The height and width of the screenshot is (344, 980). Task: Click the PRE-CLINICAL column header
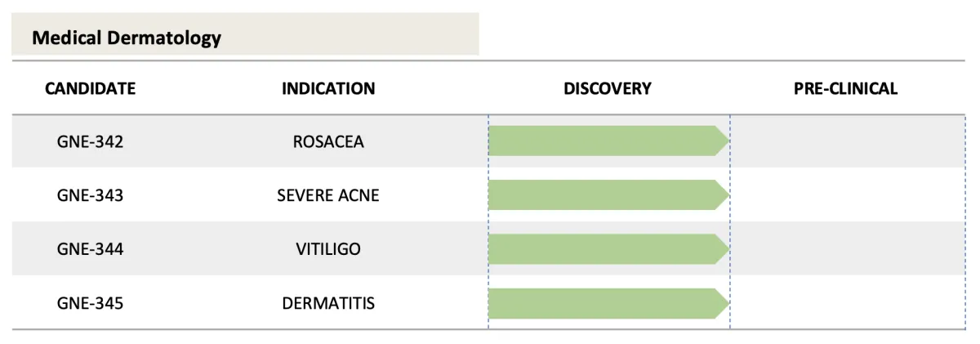click(x=845, y=88)
